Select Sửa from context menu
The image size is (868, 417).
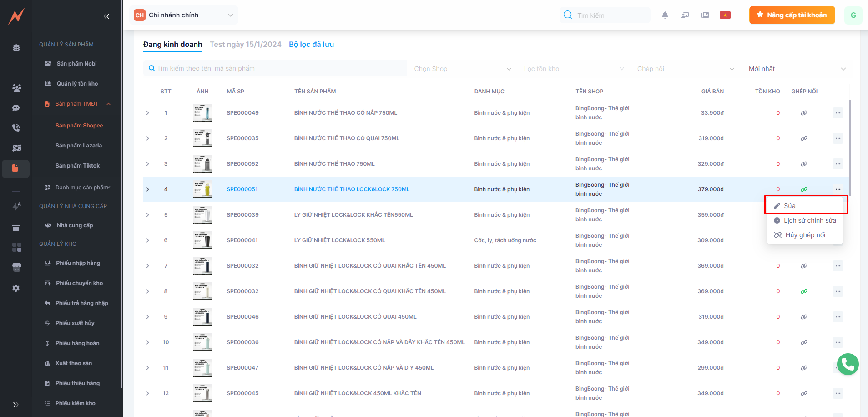coord(790,206)
